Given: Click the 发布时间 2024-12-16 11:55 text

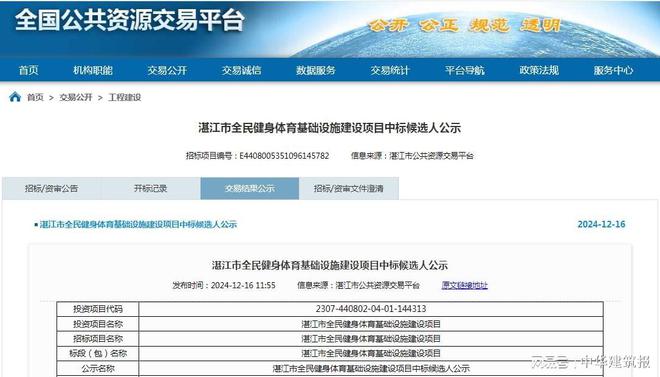Looking at the screenshot, I should (x=224, y=285).
